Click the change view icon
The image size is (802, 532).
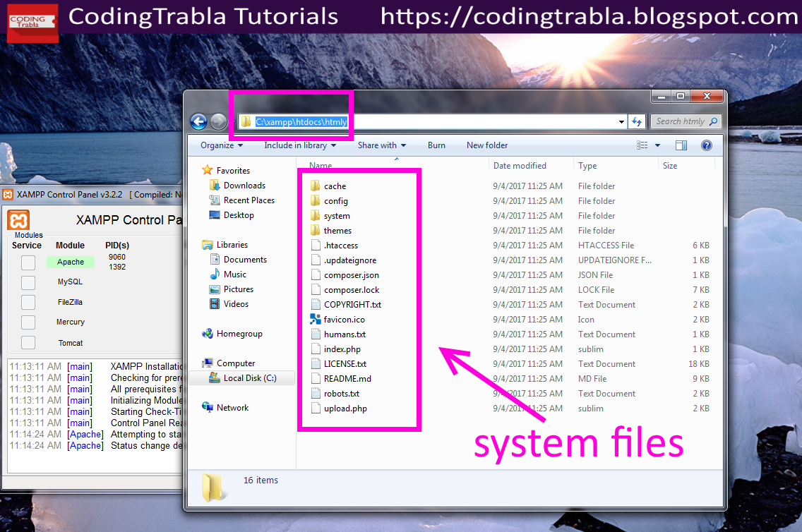642,145
